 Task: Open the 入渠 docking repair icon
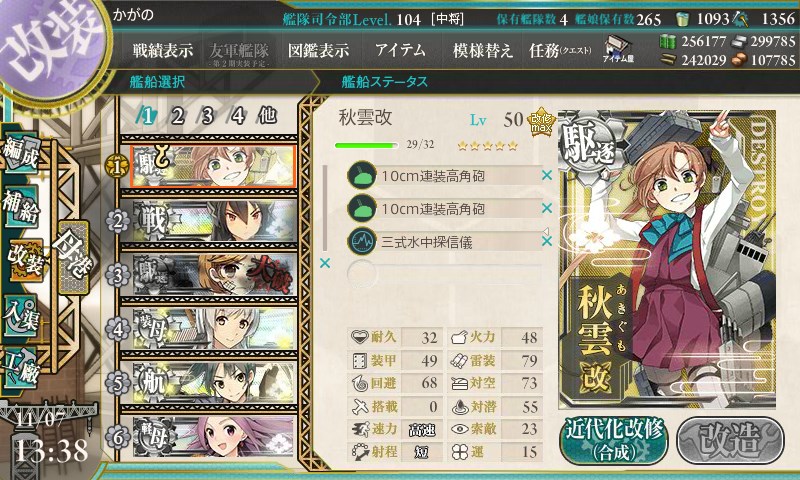(x=21, y=316)
